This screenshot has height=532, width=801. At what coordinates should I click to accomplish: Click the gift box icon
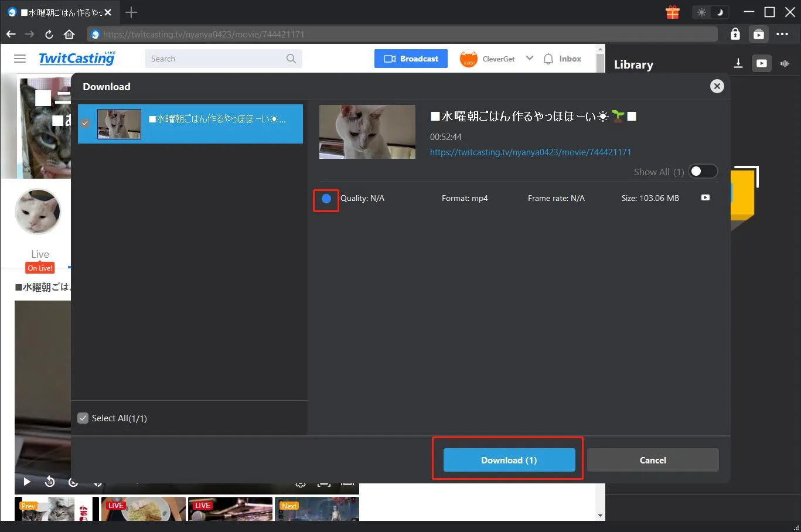[x=672, y=12]
